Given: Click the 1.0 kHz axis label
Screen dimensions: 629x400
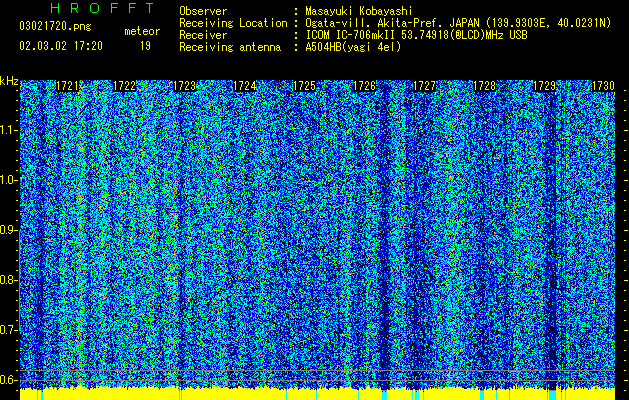Looking at the screenshot, I should pyautogui.click(x=9, y=180).
